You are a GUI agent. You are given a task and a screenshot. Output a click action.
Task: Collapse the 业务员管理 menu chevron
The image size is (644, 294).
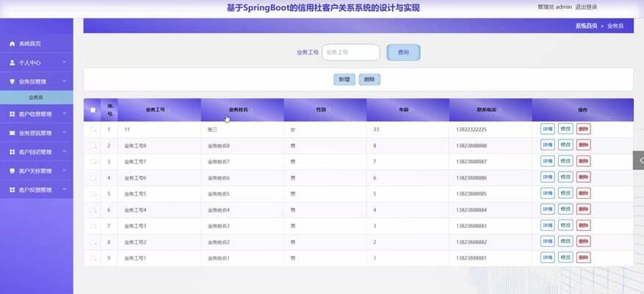65,81
